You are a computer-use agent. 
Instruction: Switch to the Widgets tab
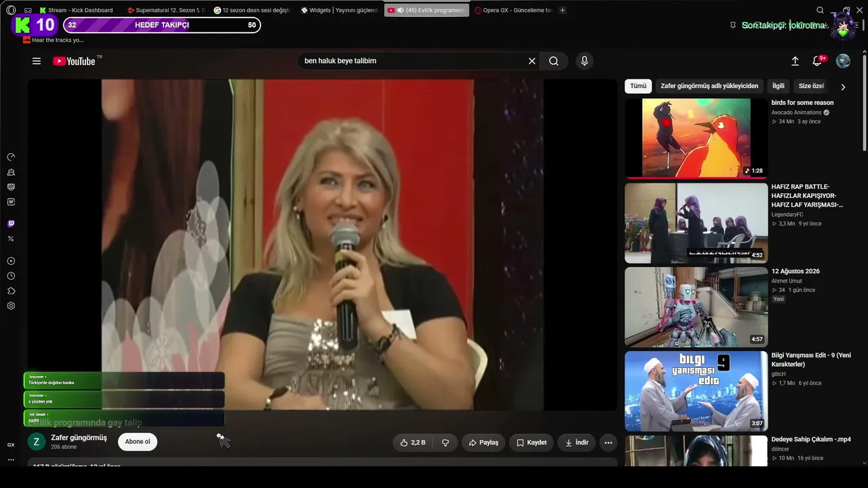340,10
